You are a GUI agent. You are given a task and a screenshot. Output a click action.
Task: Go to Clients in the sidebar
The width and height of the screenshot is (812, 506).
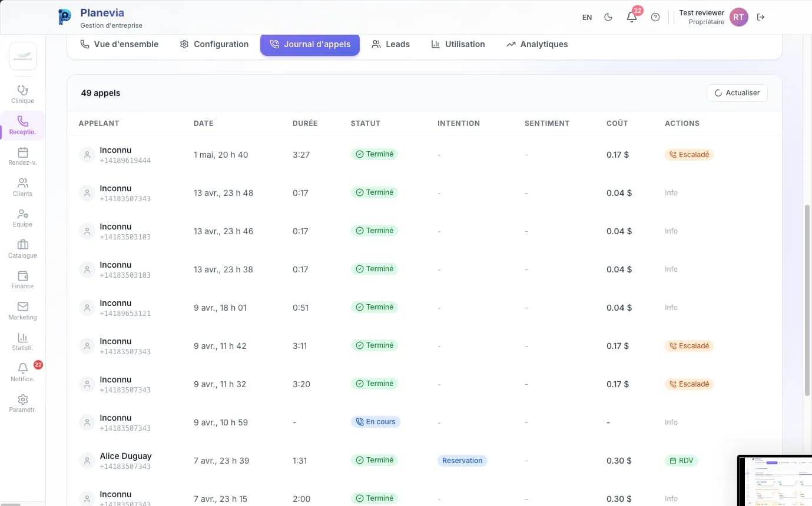(x=22, y=187)
